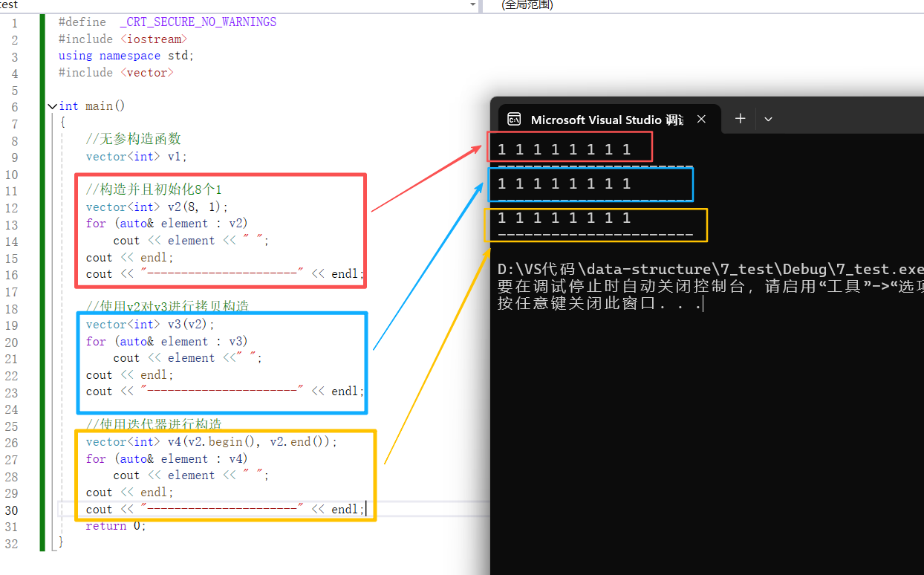Click the command prompt icon on the console tab

(514, 119)
